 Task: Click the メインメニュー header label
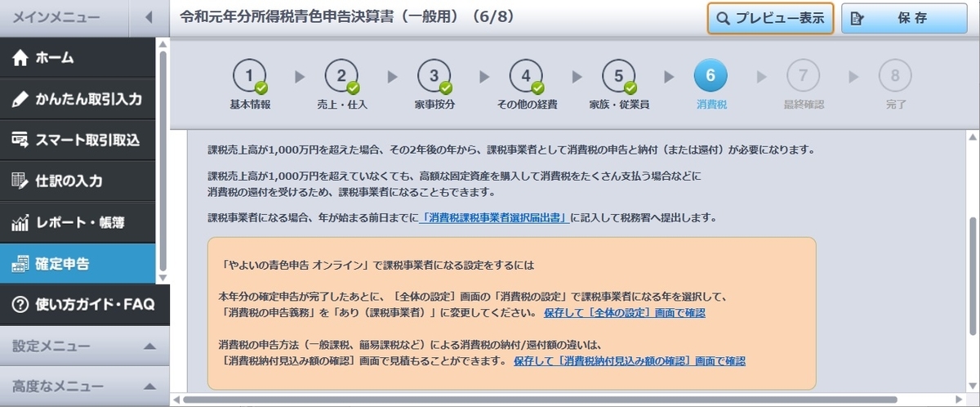[56, 17]
